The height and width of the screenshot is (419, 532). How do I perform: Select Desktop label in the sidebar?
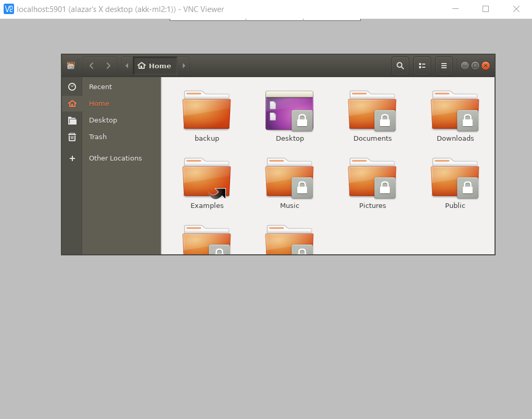point(103,120)
